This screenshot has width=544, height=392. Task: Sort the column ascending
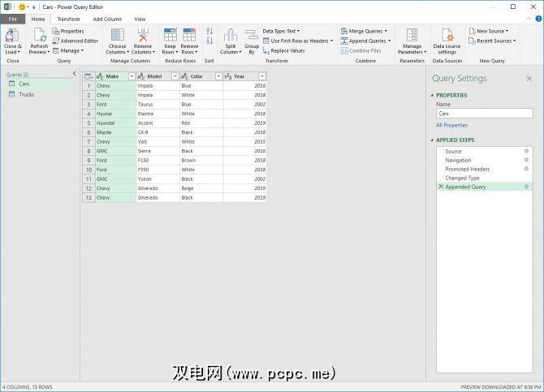click(209, 31)
